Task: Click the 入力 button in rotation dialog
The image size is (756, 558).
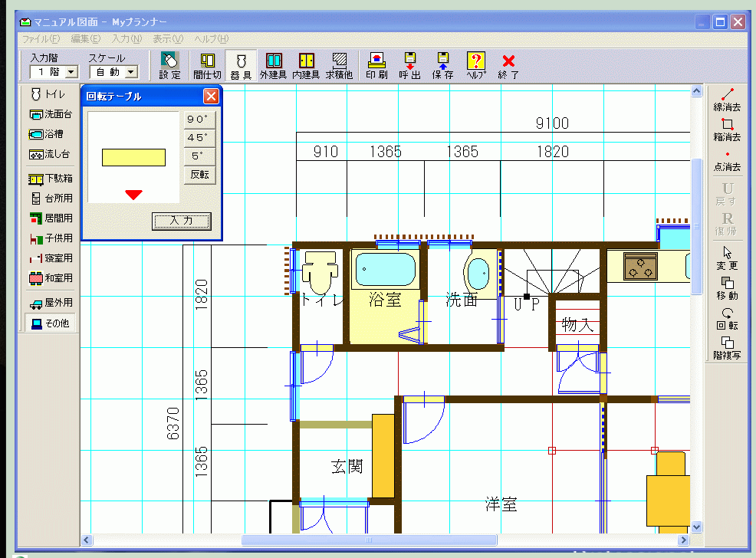Action: tap(181, 221)
